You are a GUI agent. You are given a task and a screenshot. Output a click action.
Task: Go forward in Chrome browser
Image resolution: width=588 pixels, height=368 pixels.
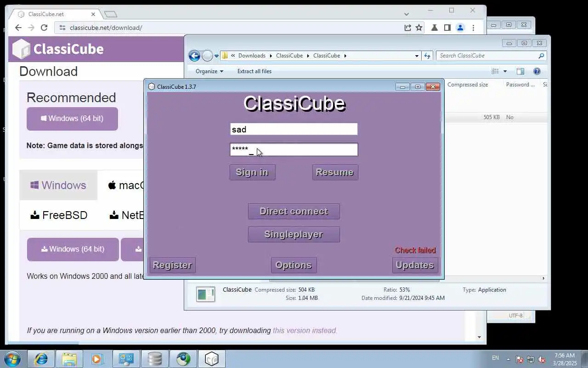(31, 28)
